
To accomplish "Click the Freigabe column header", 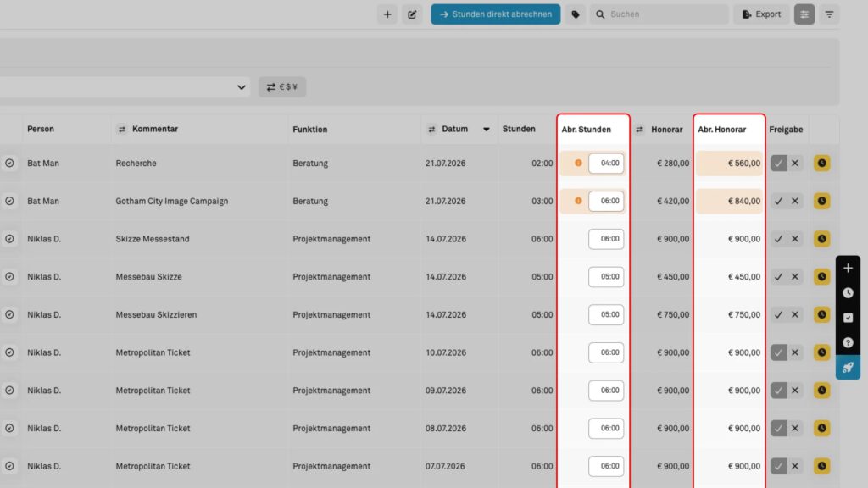I will coord(786,130).
